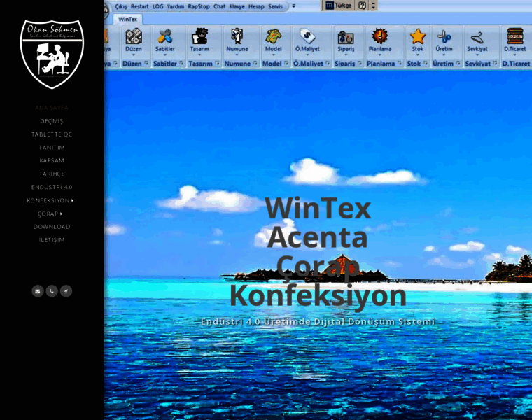532x420 pixels.
Task: Open the Planlama icon in ribbon
Action: 380,37
